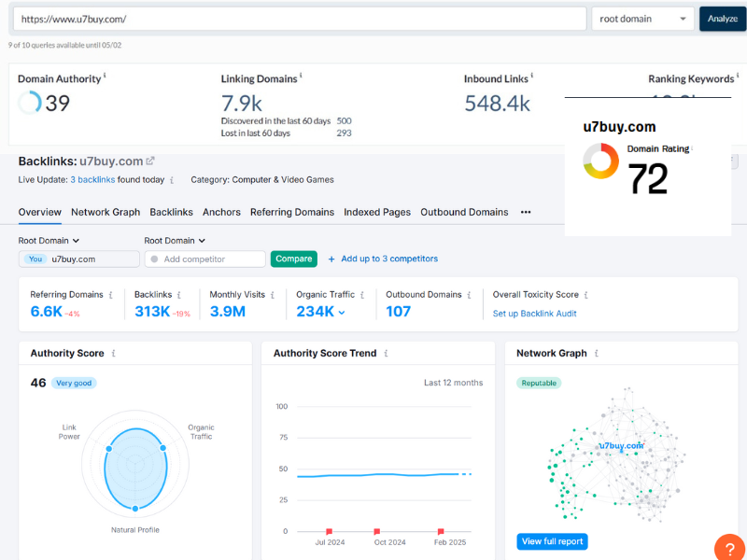
Task: Click the '9 of 10 queries available' notice
Action: pos(64,45)
